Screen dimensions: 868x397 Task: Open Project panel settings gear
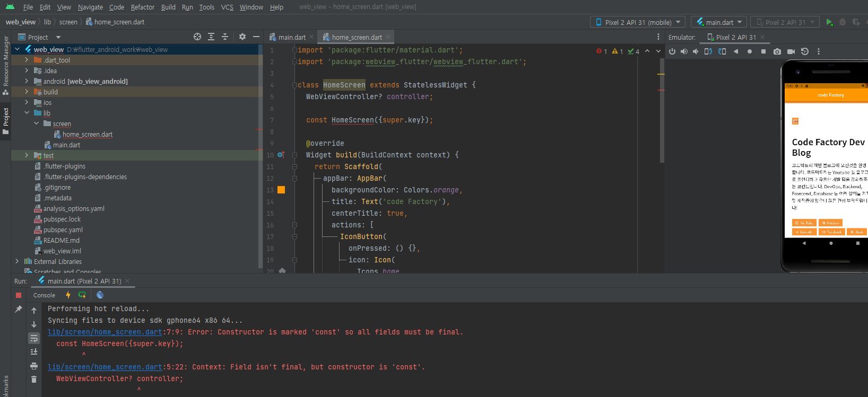click(242, 37)
